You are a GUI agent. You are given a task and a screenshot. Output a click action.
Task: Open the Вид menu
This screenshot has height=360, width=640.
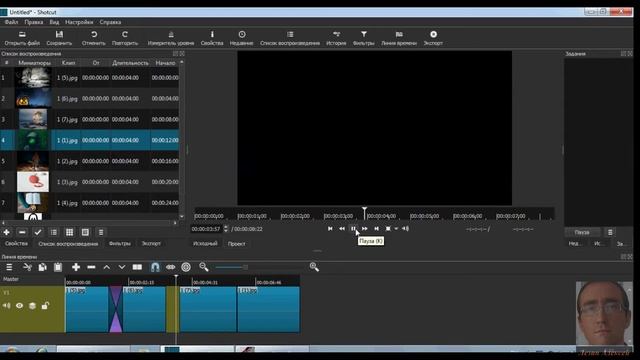click(x=54, y=22)
